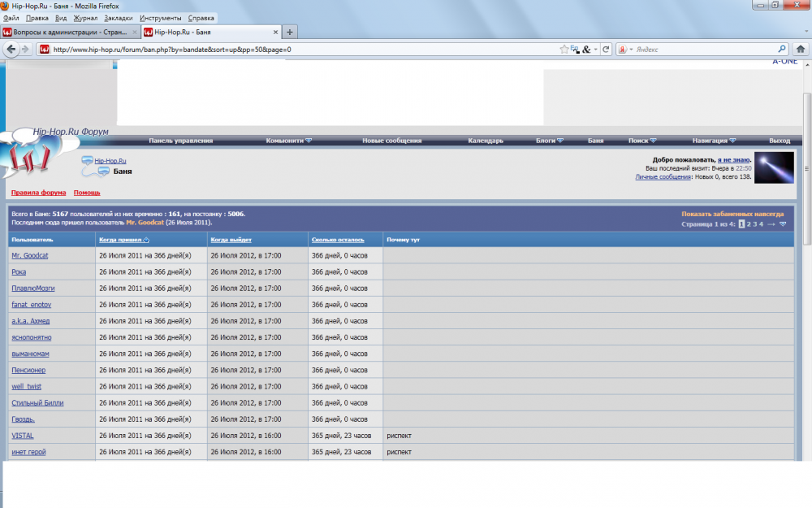Screen dimensions: 812x508
Task: Open a new tab with plus button
Action: click(290, 33)
